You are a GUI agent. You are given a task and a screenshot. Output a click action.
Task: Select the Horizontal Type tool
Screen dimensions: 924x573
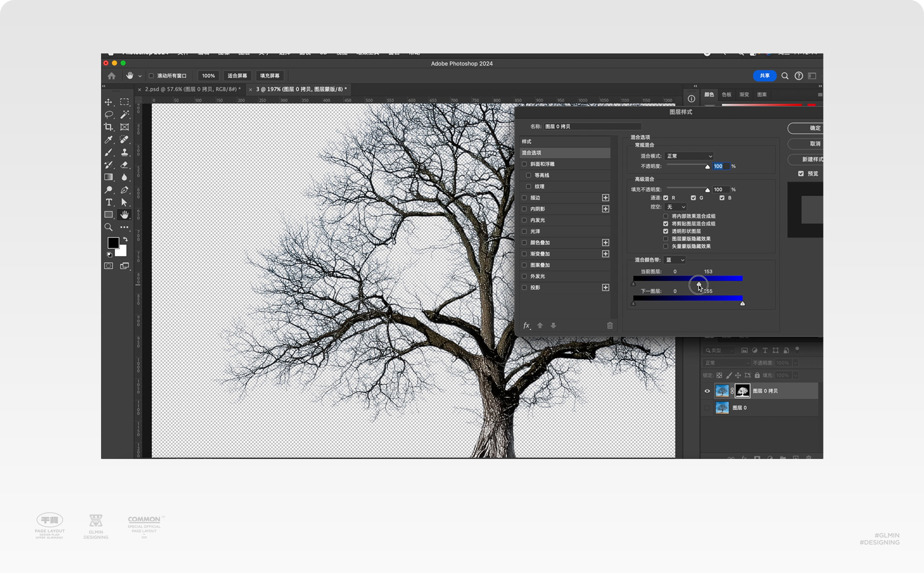pos(109,203)
